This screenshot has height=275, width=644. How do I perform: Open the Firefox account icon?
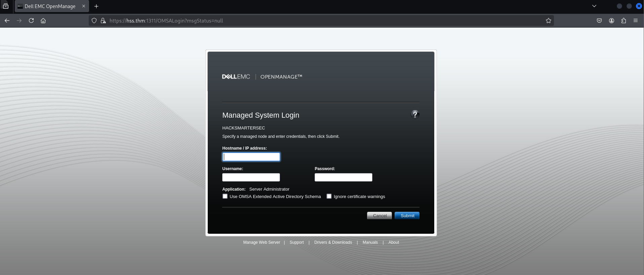pos(611,21)
